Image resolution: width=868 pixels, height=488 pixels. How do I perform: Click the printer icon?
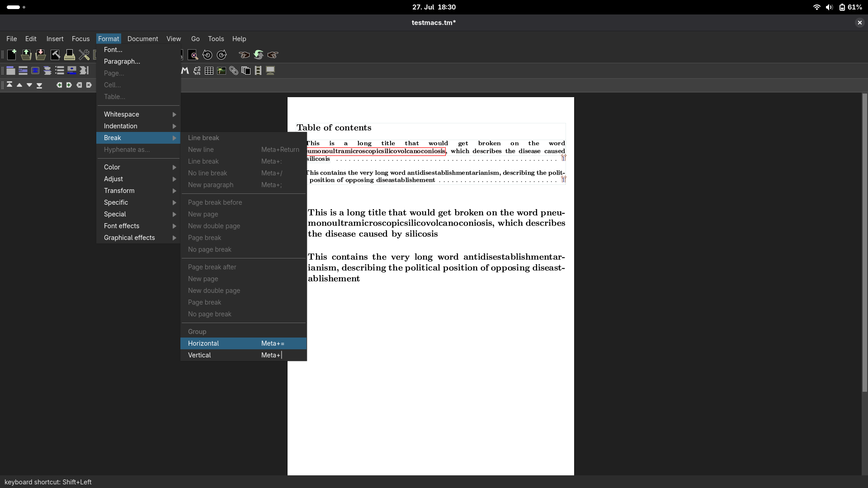coord(70,55)
